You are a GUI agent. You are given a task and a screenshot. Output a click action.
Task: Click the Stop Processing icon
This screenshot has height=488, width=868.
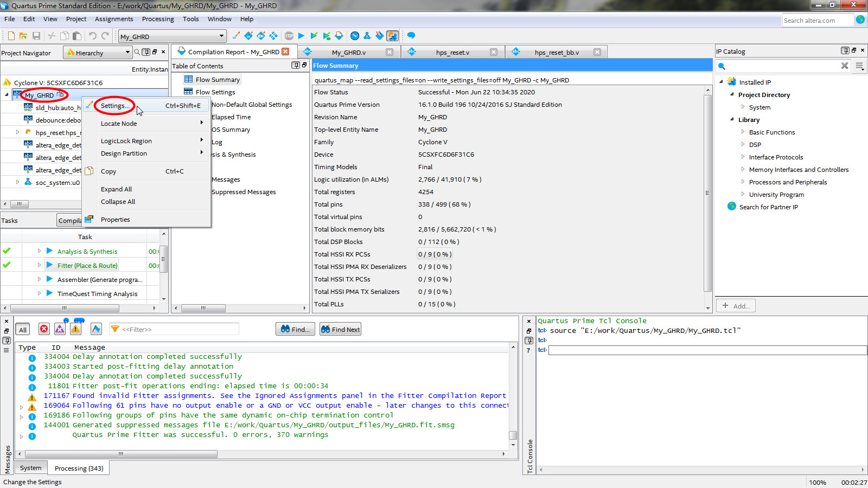[x=289, y=36]
